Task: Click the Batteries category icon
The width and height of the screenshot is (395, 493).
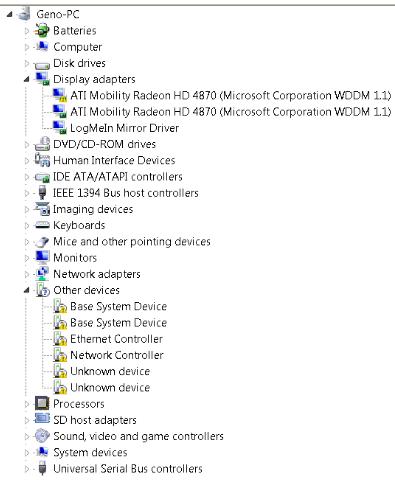Action: tap(42, 30)
